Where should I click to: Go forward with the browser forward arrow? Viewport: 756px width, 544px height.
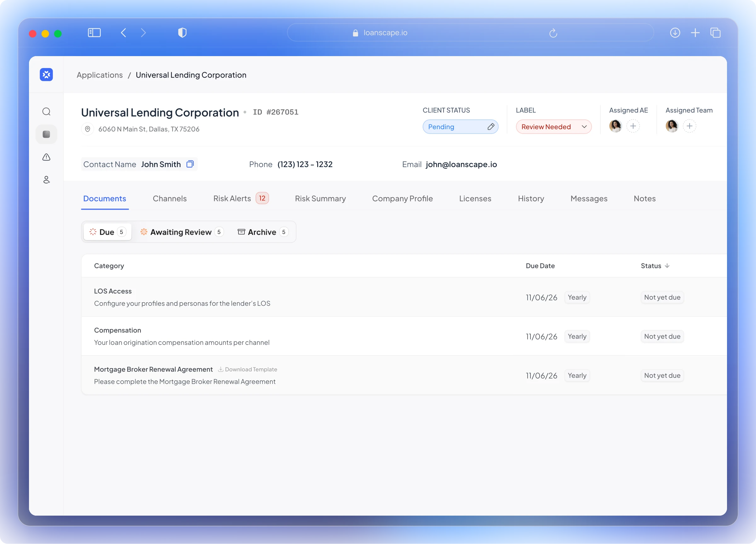point(143,33)
